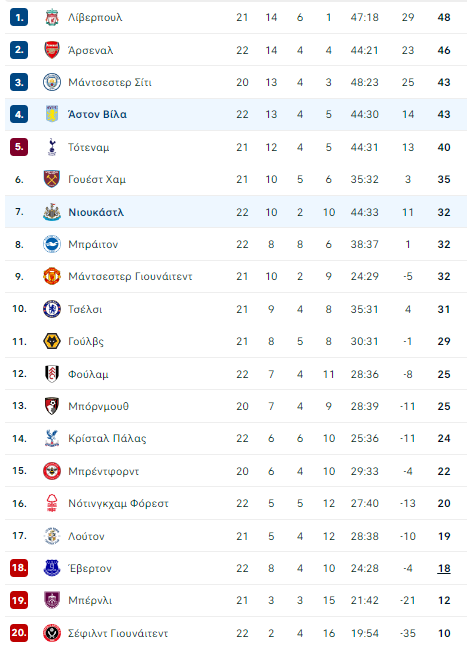Click the Liverpool club crest icon
The image size is (467, 648).
pos(52,18)
